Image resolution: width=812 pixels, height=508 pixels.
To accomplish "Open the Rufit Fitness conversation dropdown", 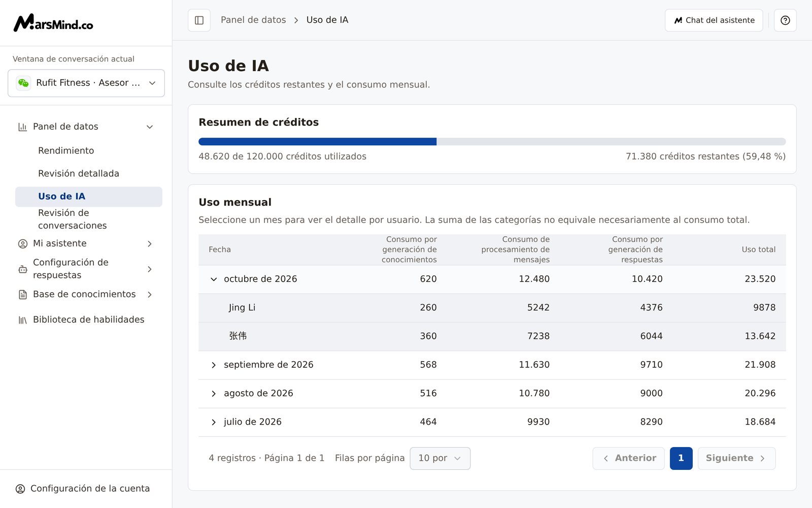I will [x=86, y=83].
